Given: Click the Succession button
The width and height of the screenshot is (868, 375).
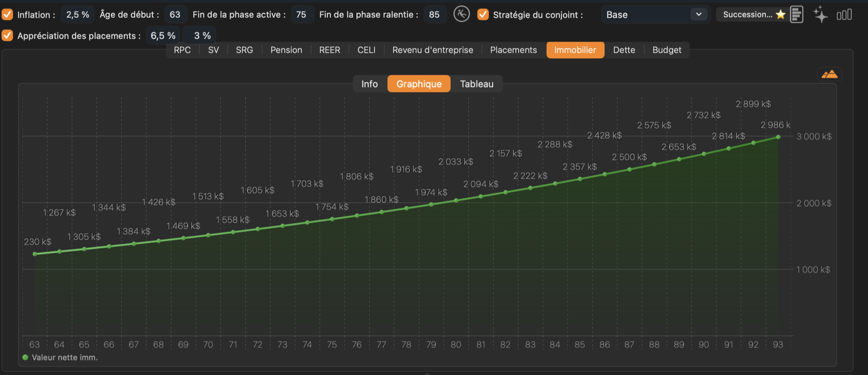Looking at the screenshot, I should [751, 14].
